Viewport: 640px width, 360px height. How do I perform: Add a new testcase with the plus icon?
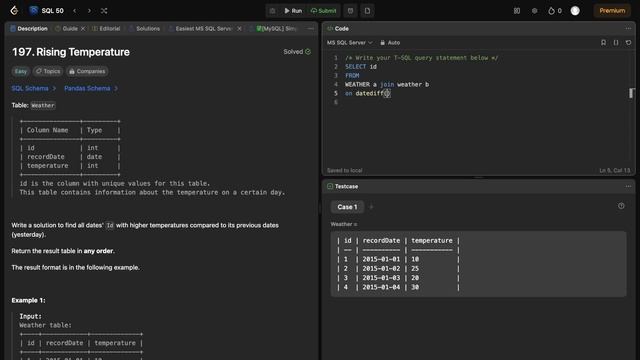pyautogui.click(x=371, y=207)
